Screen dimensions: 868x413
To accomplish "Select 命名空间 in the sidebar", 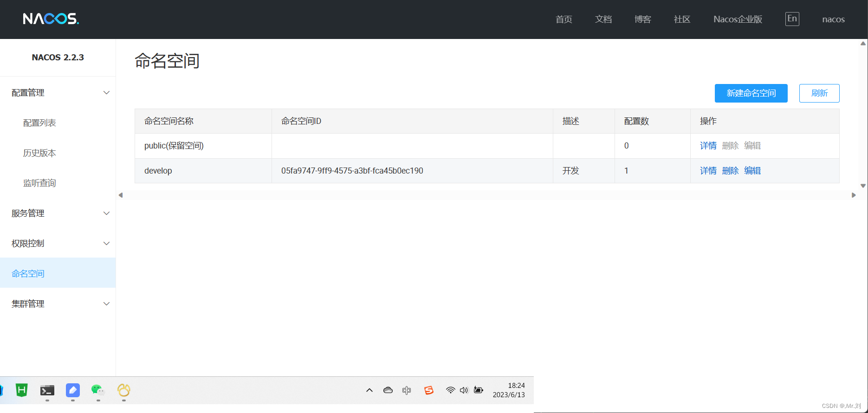I will coord(58,273).
